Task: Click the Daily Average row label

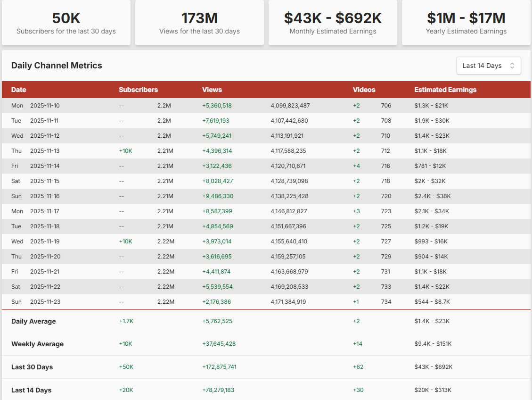Action: (33, 321)
